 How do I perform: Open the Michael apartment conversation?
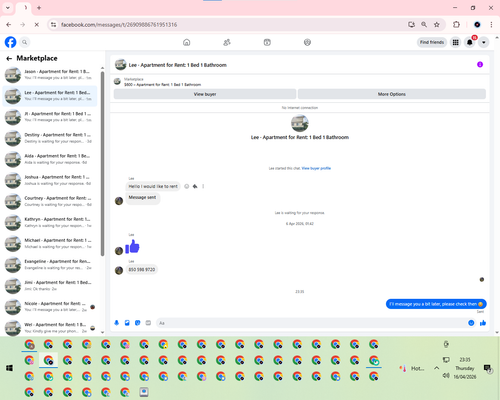coord(50,243)
